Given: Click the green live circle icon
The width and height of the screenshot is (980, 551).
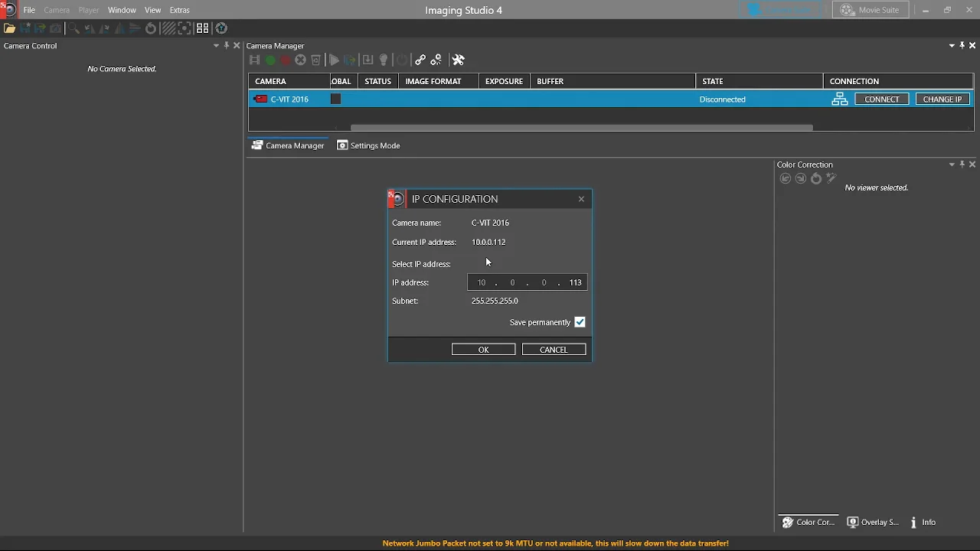Looking at the screenshot, I should 269,60.
